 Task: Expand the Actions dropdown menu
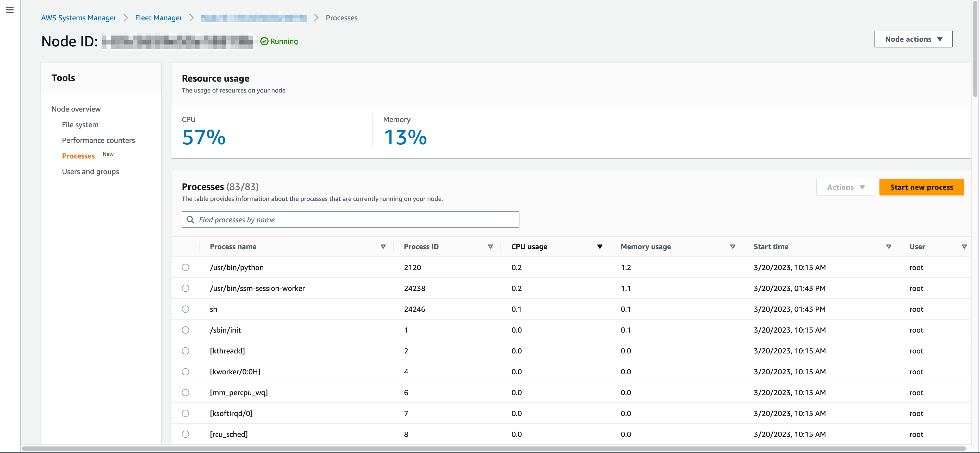(845, 187)
